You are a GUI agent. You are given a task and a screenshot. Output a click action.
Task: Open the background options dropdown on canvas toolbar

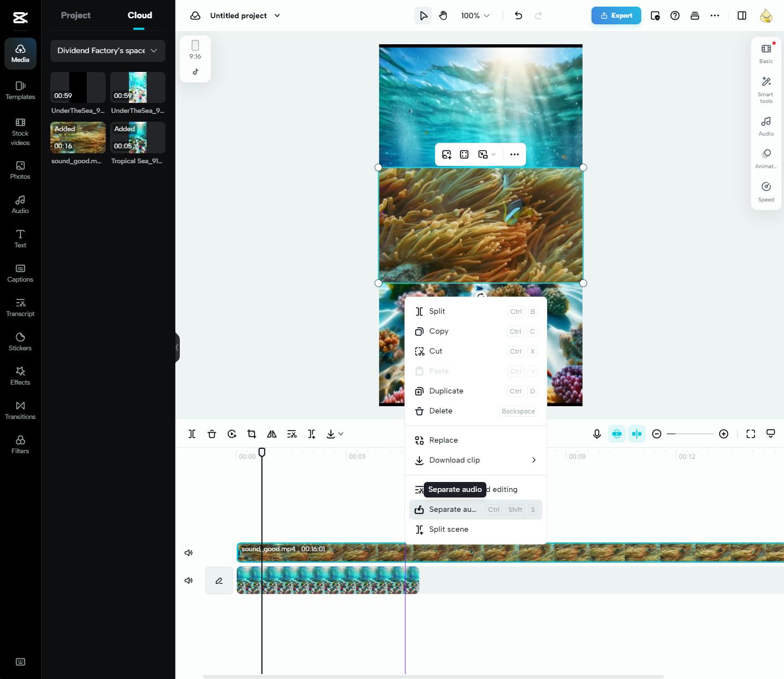487,154
